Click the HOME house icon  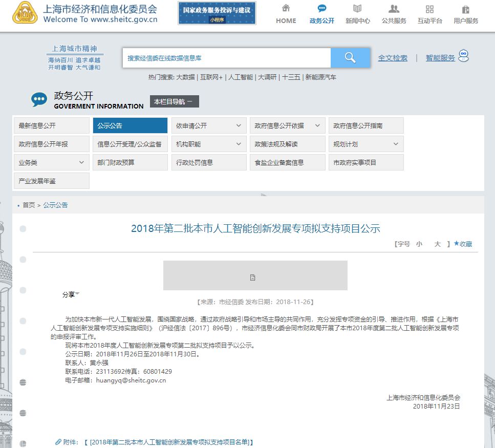pos(286,9)
